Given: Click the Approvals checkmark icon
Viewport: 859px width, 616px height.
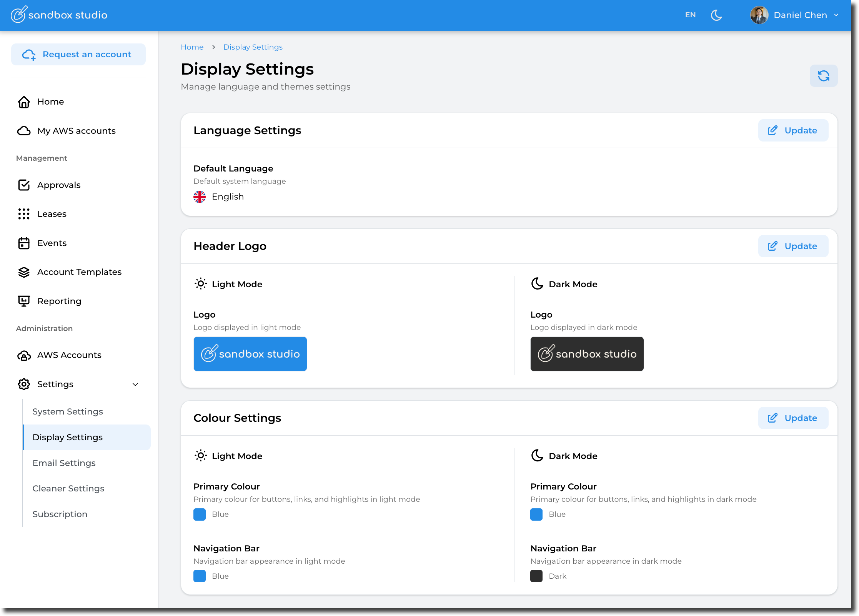Looking at the screenshot, I should coord(24,185).
